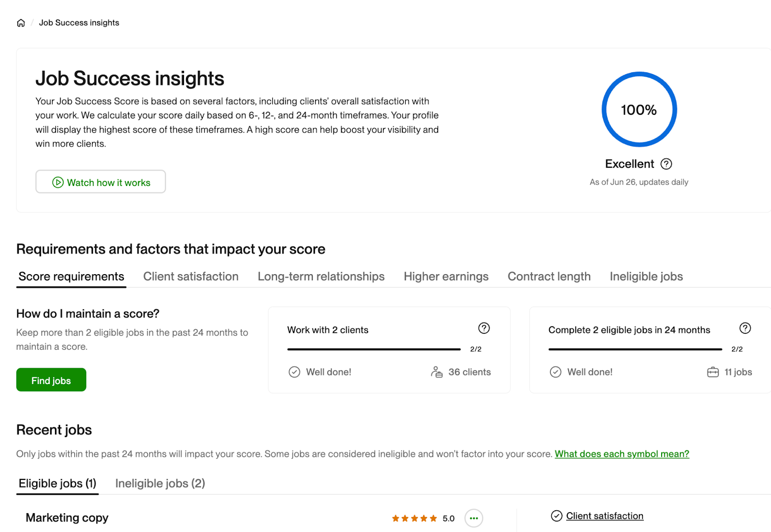This screenshot has height=532, width=771.
Task: Click the Work with 2 clients progress bar
Action: click(374, 349)
